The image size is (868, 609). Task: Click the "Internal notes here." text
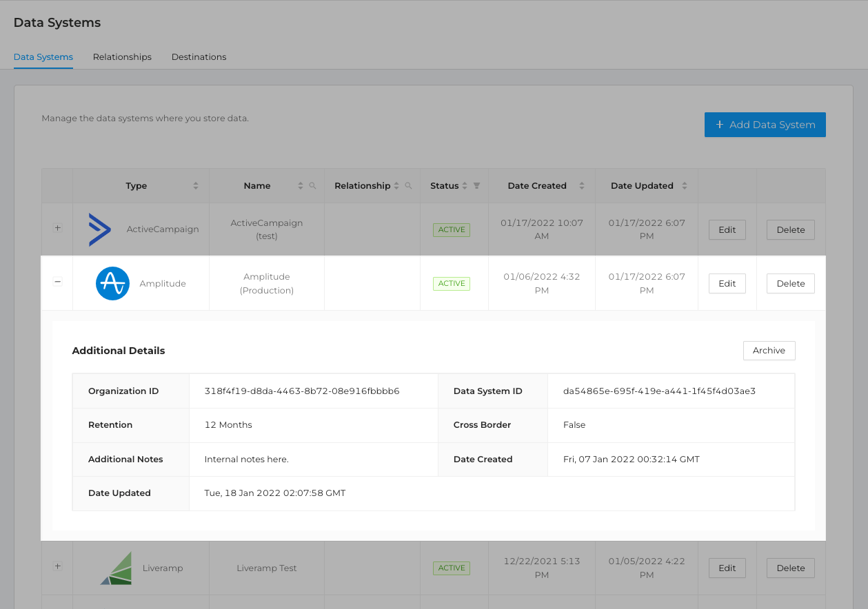pos(247,460)
